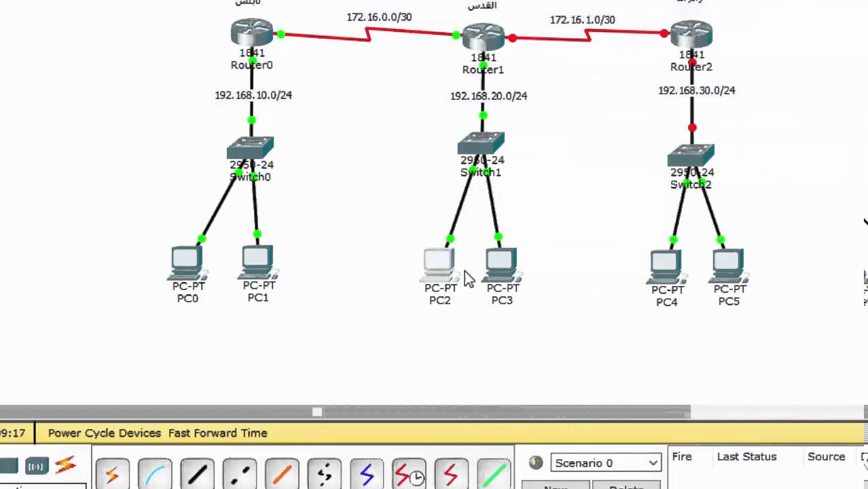Select the Serial DCE cable with clock
868x489 pixels.
point(409,473)
